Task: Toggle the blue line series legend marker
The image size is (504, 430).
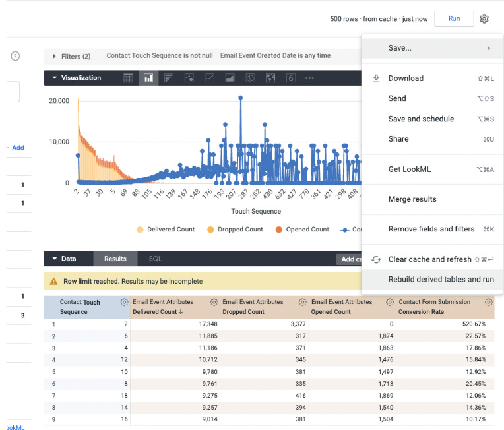Action: (345, 230)
